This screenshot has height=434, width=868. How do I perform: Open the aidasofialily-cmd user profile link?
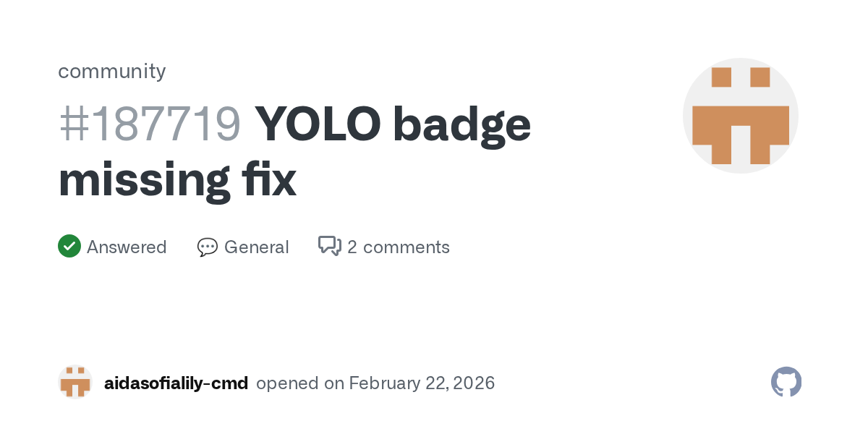coord(176,383)
